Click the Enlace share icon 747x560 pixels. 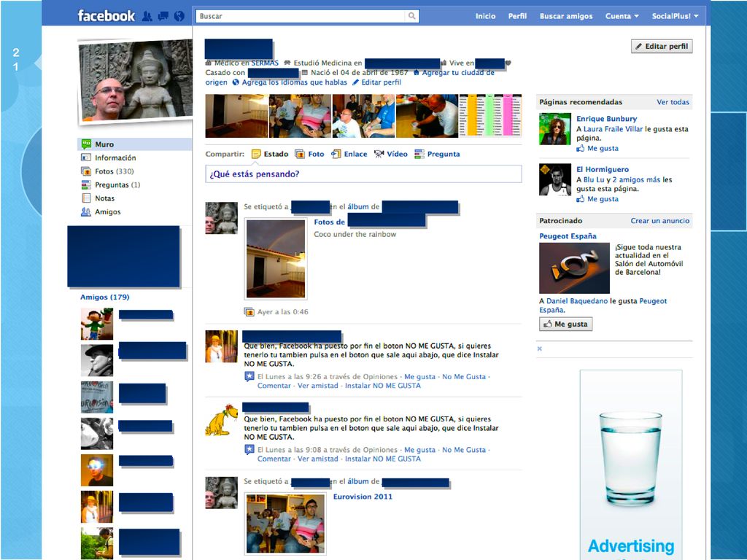(x=336, y=154)
